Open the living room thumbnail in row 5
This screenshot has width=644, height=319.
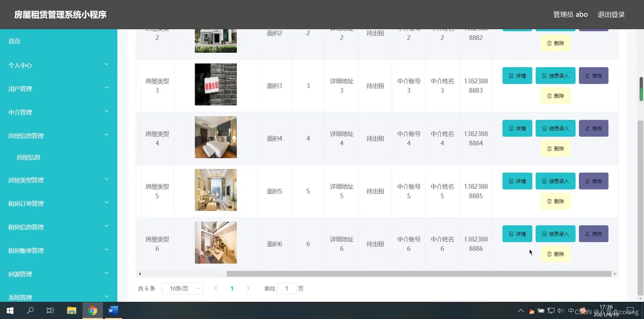tap(216, 190)
